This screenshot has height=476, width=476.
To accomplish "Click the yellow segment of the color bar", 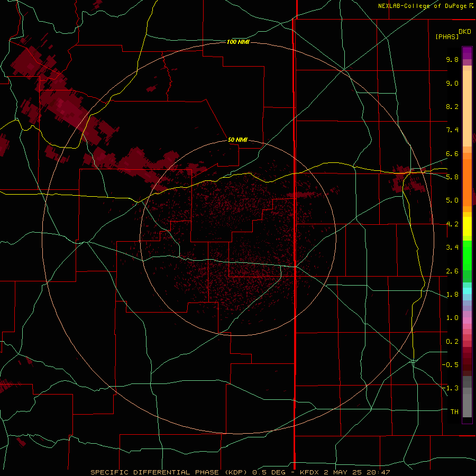I will pyautogui.click(x=467, y=226).
